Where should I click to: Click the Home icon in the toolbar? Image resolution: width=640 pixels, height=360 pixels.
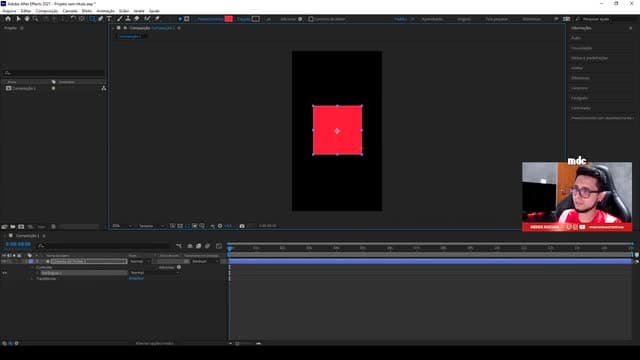(x=8, y=19)
